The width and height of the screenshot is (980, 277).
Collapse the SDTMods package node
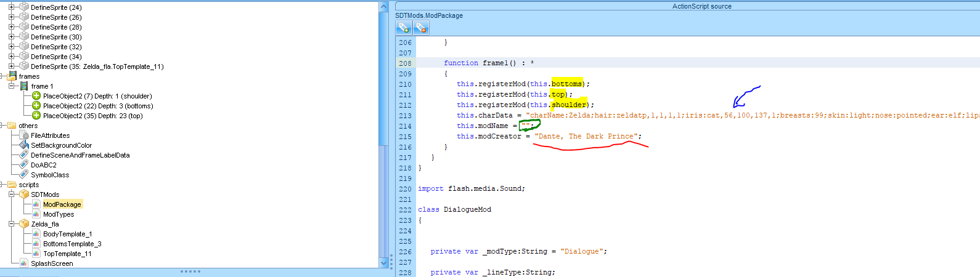click(x=12, y=195)
